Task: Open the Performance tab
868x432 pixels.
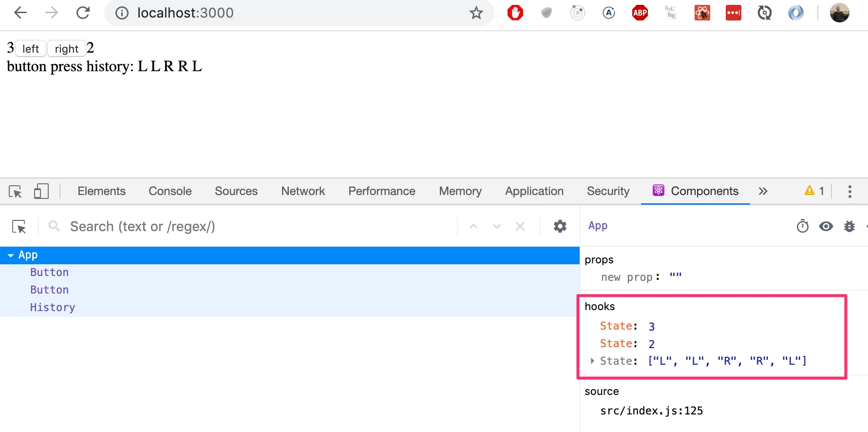Action: 382,191
